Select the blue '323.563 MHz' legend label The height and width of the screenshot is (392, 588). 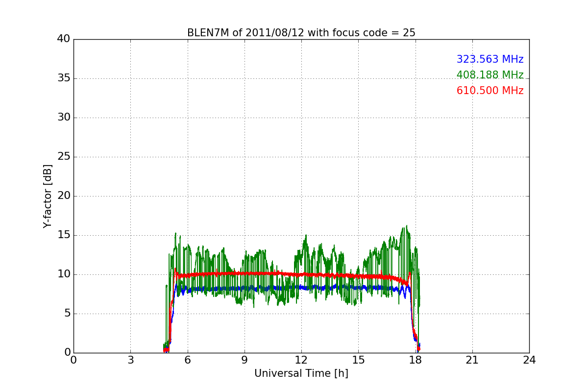tap(490, 59)
